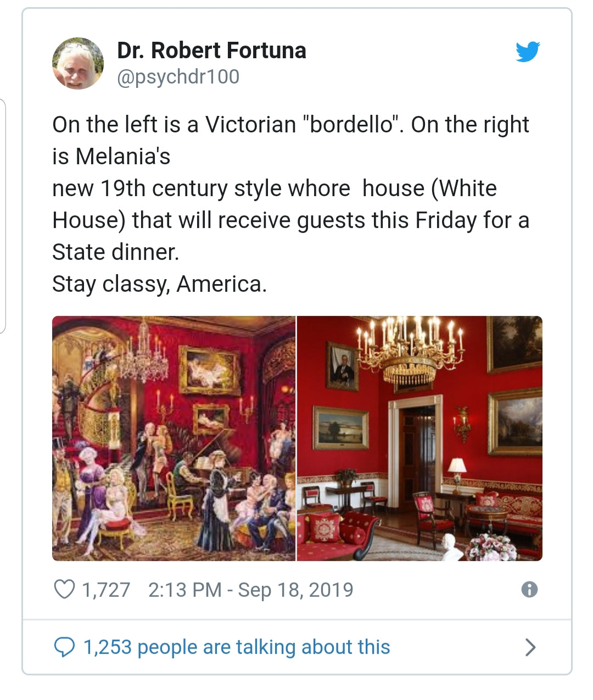Screen dimensions: 593x700
Task: Visit the @psychdr100 handle link
Action: pyautogui.click(x=178, y=77)
